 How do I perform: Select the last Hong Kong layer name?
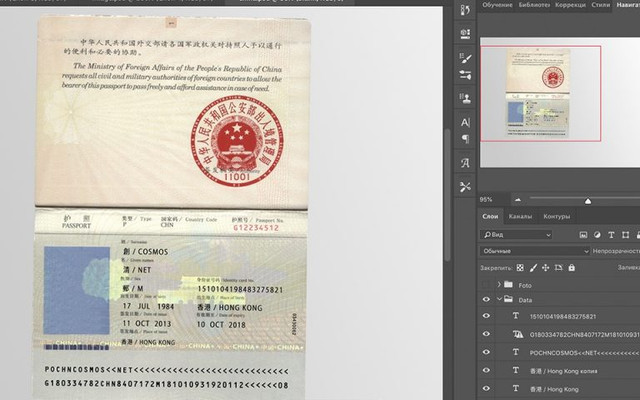[x=554, y=389]
